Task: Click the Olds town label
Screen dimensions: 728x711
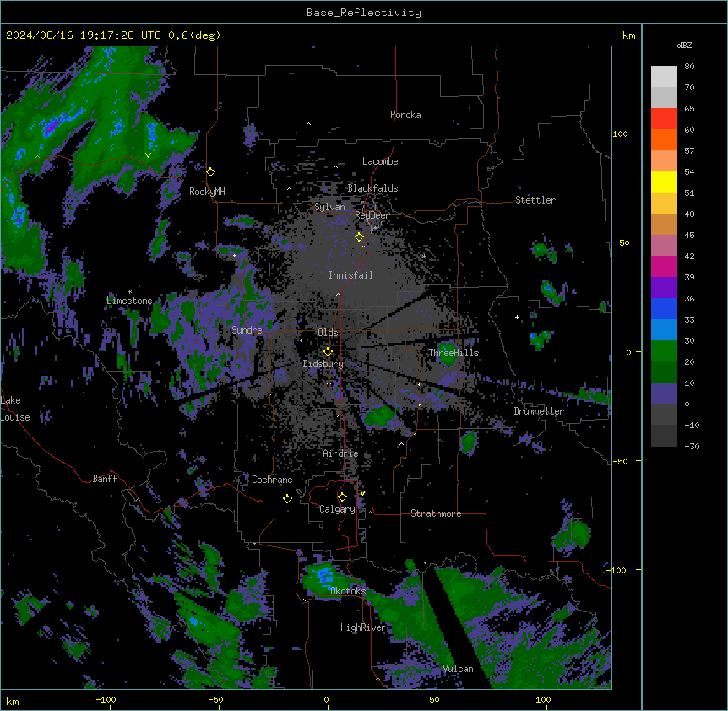Action: point(328,333)
